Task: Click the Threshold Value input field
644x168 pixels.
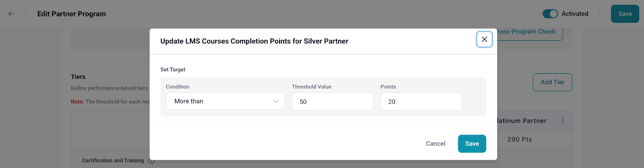Action: (x=332, y=102)
